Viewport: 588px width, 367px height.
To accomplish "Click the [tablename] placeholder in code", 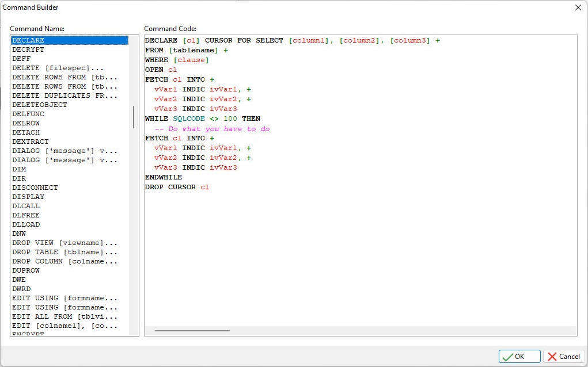I will coord(194,50).
